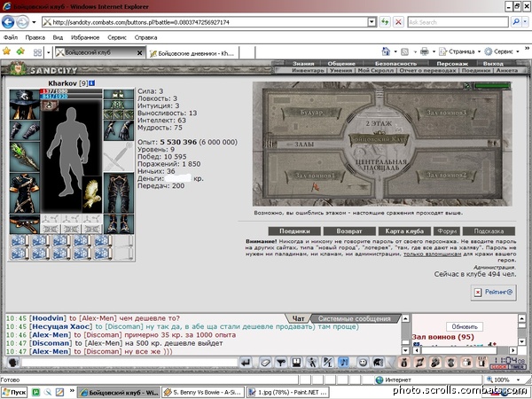The height and width of the screenshot is (399, 532).
Task: Open the recent pages dropdown arrow
Action: pyautogui.click(x=34, y=22)
